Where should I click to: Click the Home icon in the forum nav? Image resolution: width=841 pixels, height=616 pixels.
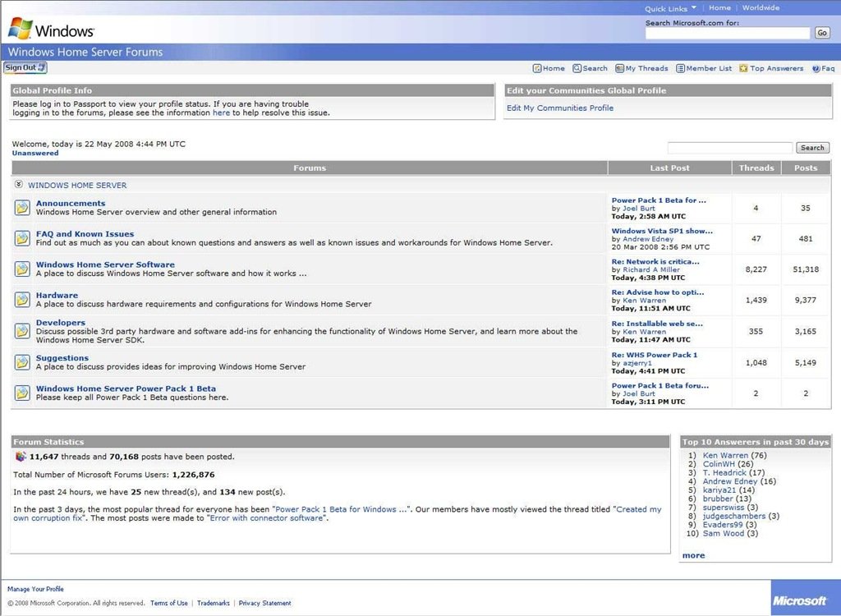537,68
